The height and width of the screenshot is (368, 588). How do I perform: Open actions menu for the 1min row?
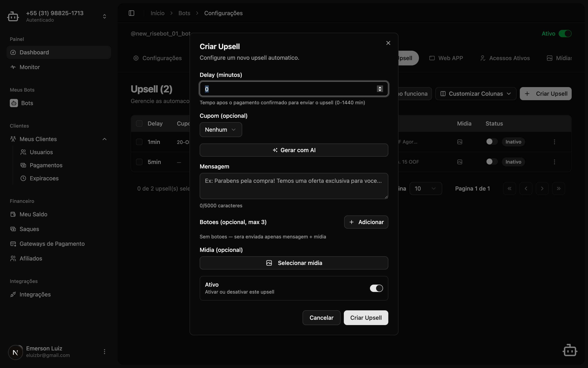pos(555,142)
